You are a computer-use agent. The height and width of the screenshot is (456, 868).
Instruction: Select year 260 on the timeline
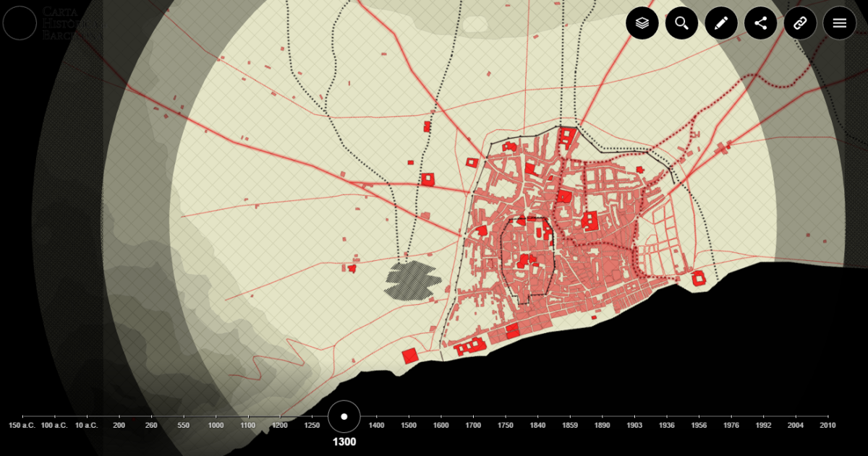point(151,425)
